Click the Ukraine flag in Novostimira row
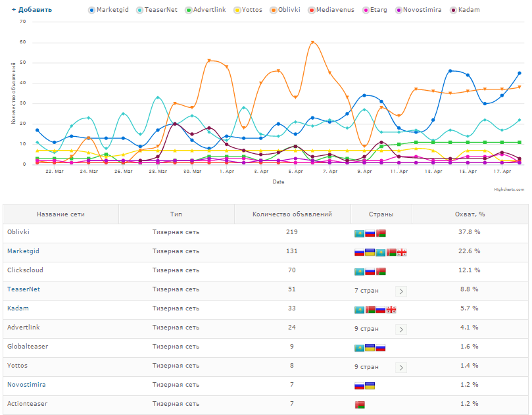Viewport: 532px width, 415px height. pyautogui.click(x=370, y=386)
